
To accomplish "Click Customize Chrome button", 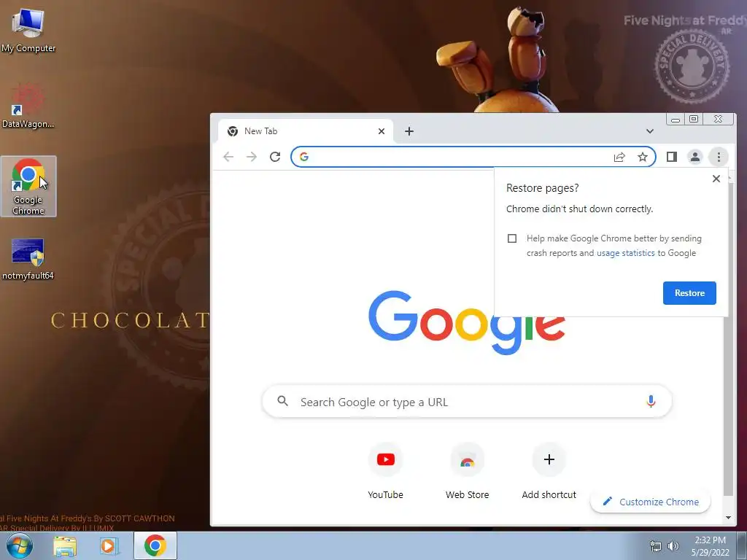I will pos(650,502).
